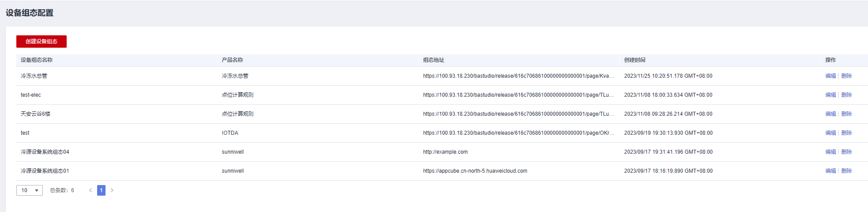Image resolution: width=868 pixels, height=212 pixels.
Task: Click the 总条数: 6 total count label
Action: click(x=62, y=190)
